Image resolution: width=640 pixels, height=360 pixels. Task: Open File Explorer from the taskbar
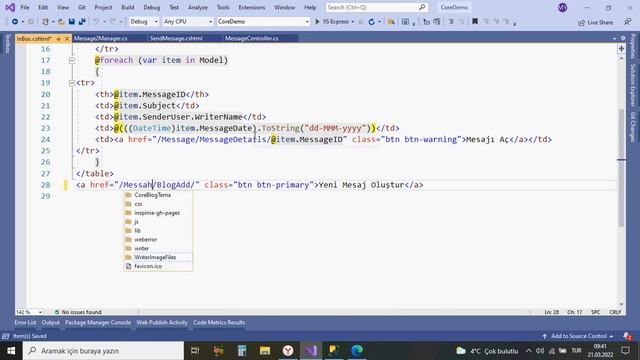click(x=265, y=351)
